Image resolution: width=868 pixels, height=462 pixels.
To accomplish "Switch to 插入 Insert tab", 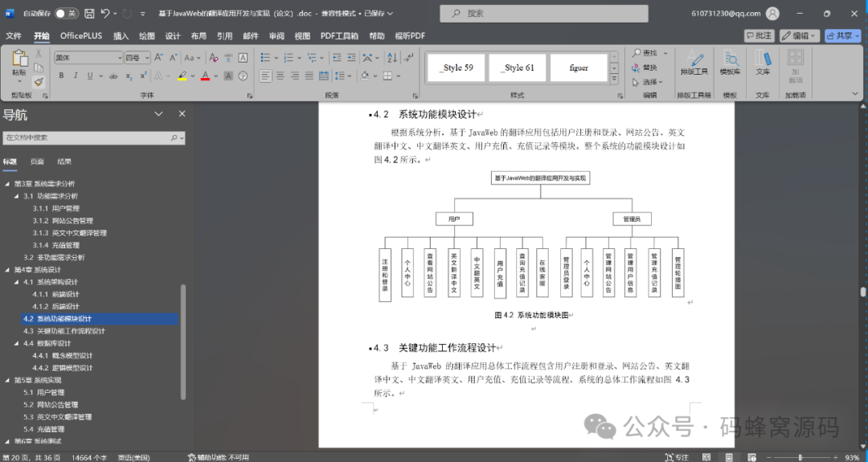I will 121,36.
